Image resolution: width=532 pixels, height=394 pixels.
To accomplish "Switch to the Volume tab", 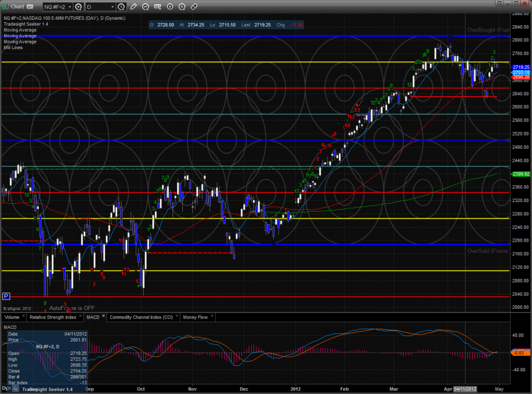I will pos(12,317).
